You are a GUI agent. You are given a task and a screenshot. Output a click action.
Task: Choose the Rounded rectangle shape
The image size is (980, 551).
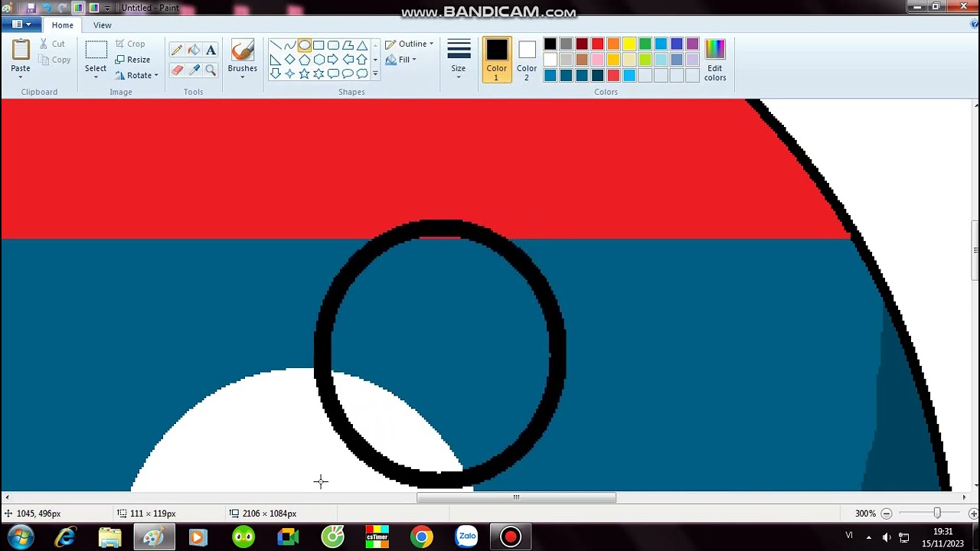click(x=333, y=45)
